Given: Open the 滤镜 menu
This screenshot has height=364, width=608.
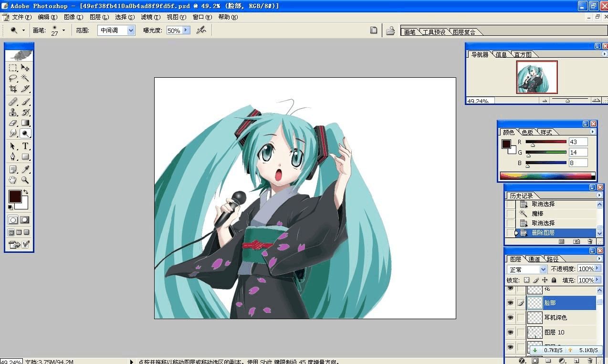Looking at the screenshot, I should coord(150,17).
